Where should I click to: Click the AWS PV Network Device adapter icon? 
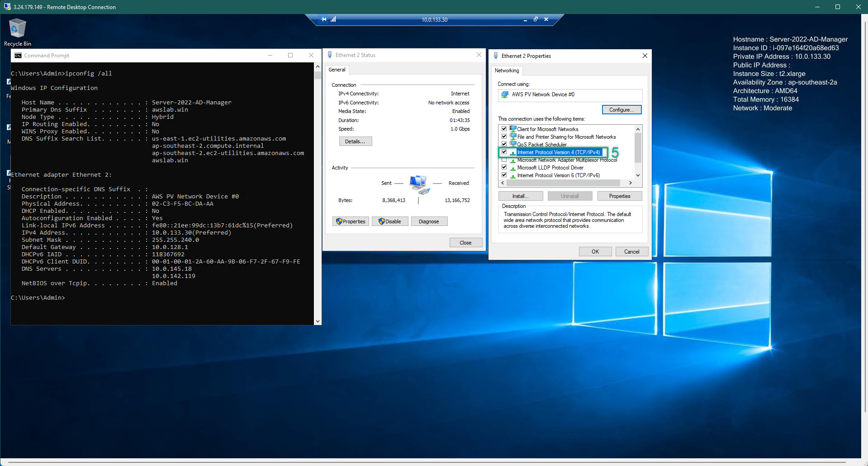[x=505, y=94]
